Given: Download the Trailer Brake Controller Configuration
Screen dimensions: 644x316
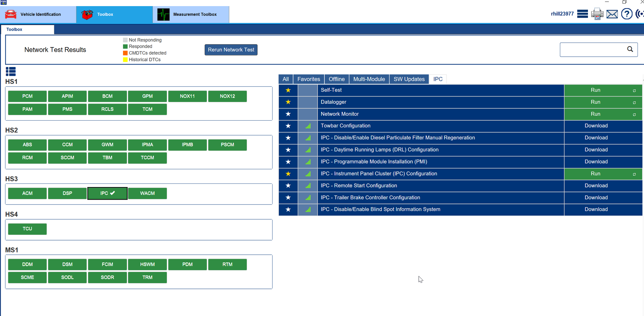Looking at the screenshot, I should coord(596,197).
